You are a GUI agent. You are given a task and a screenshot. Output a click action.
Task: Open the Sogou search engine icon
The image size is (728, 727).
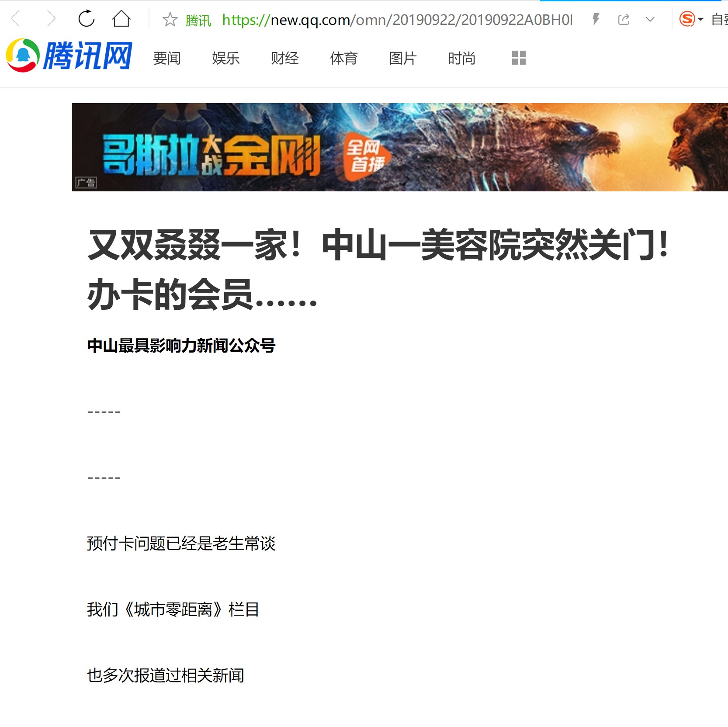[687, 19]
